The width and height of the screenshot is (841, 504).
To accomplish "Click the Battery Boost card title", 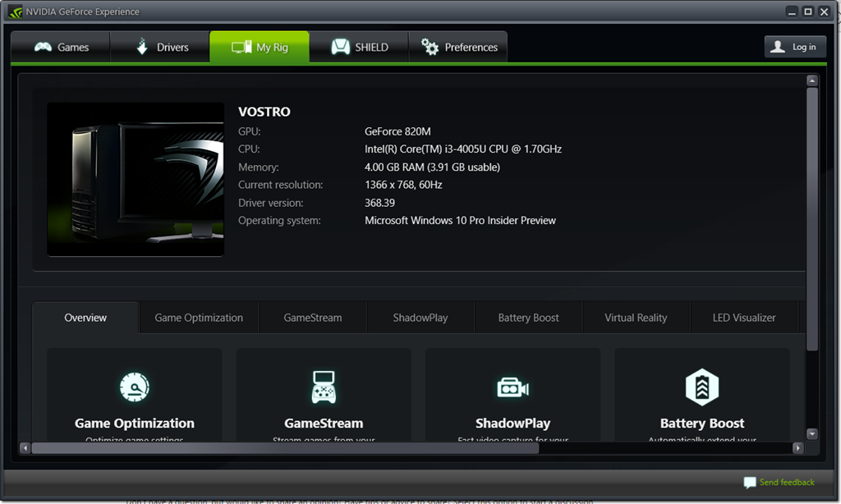I will pyautogui.click(x=702, y=423).
